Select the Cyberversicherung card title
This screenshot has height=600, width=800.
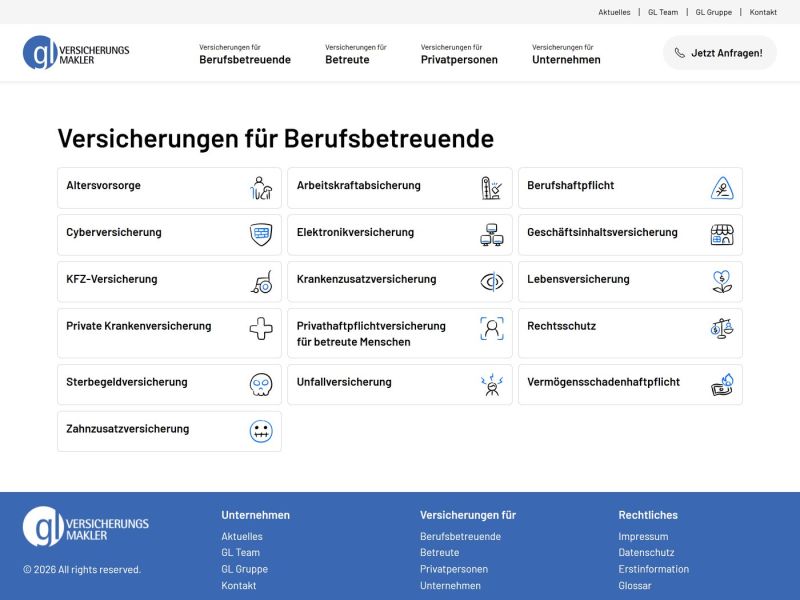point(114,233)
